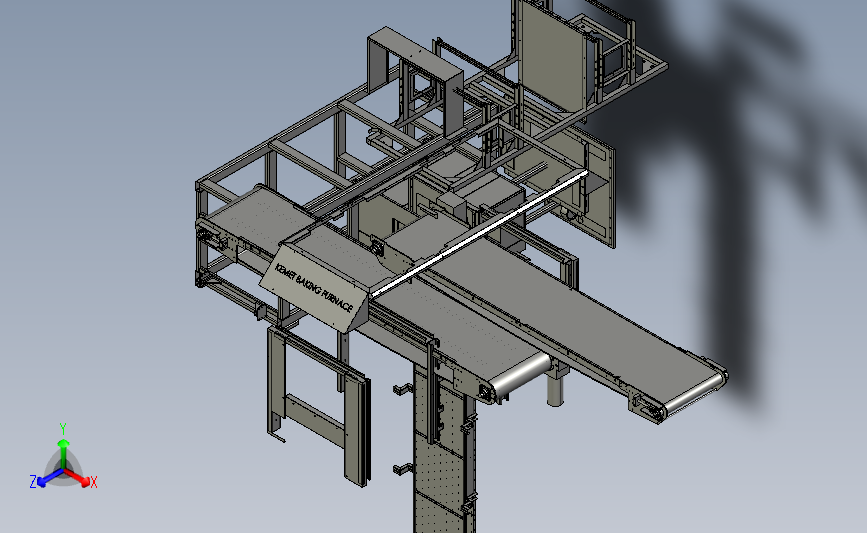The height and width of the screenshot is (533, 867).
Task: Select the KEMET BAKING FURNACE label plate
Action: pos(314,289)
